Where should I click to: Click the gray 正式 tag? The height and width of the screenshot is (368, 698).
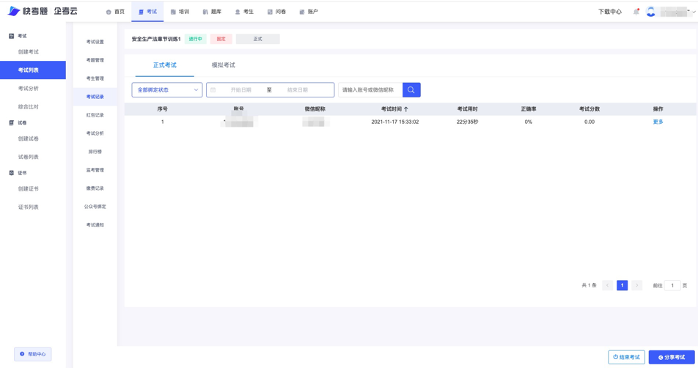[x=258, y=39]
